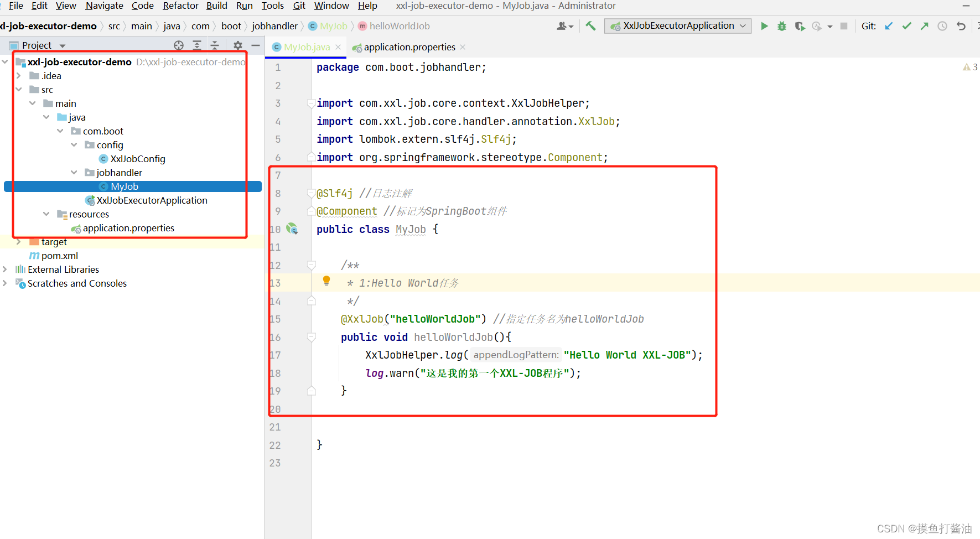Fold the annotation block at line 8

click(312, 193)
